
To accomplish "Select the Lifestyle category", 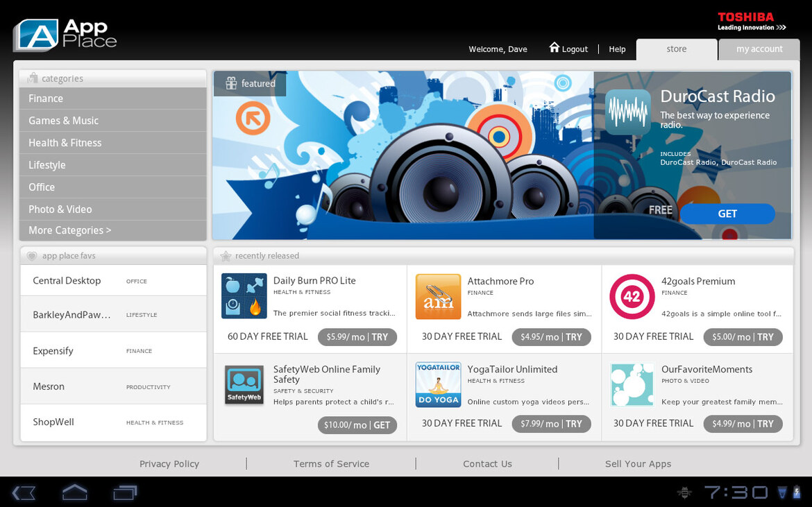I will pos(113,165).
